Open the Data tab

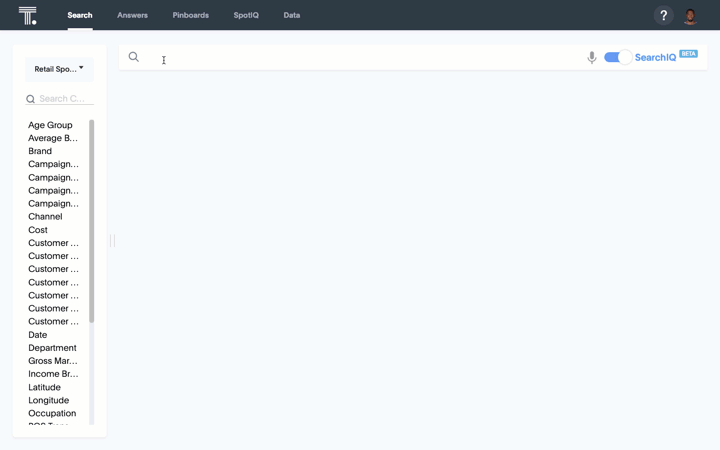click(292, 15)
